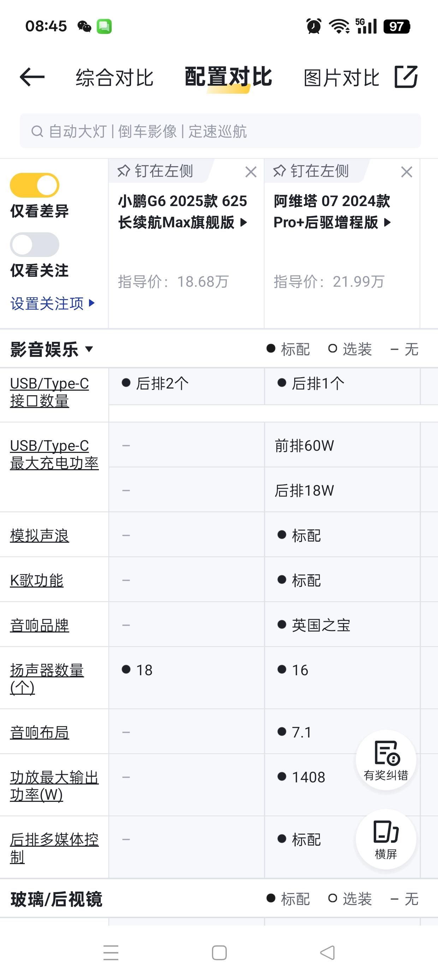438x980 pixels.
Task: Tap Android home navigation button
Action: coord(219,953)
